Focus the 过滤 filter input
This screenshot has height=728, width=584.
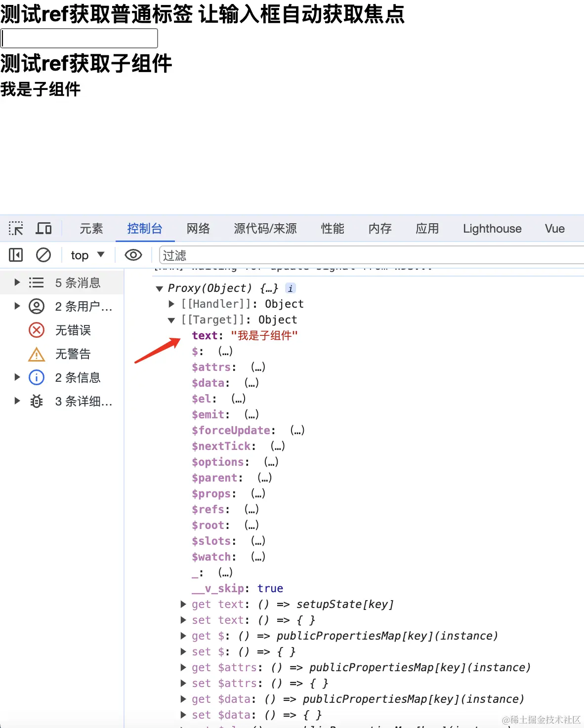pos(372,255)
